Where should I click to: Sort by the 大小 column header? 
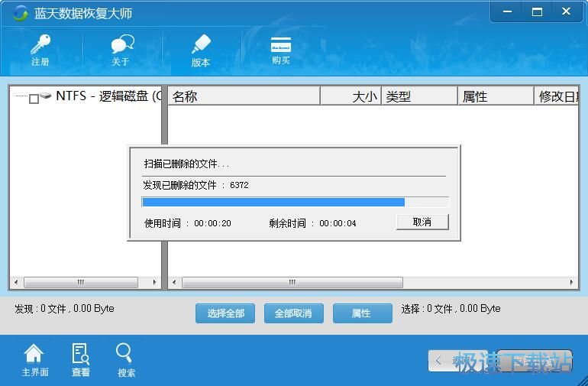351,96
